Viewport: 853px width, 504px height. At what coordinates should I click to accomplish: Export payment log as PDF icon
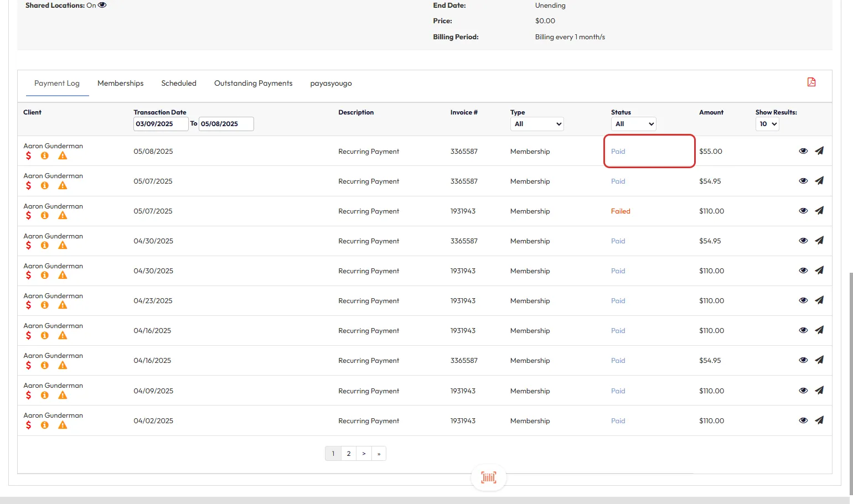coord(811,82)
